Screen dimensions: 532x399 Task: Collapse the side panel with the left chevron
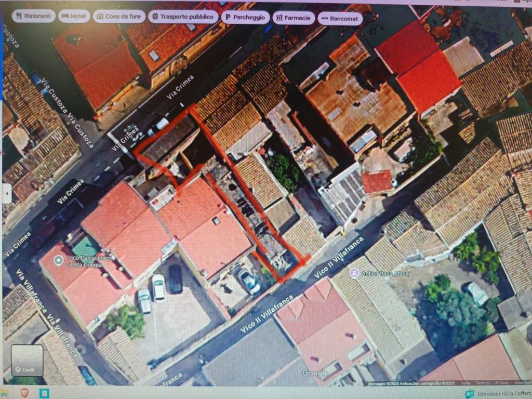[x=6, y=193]
